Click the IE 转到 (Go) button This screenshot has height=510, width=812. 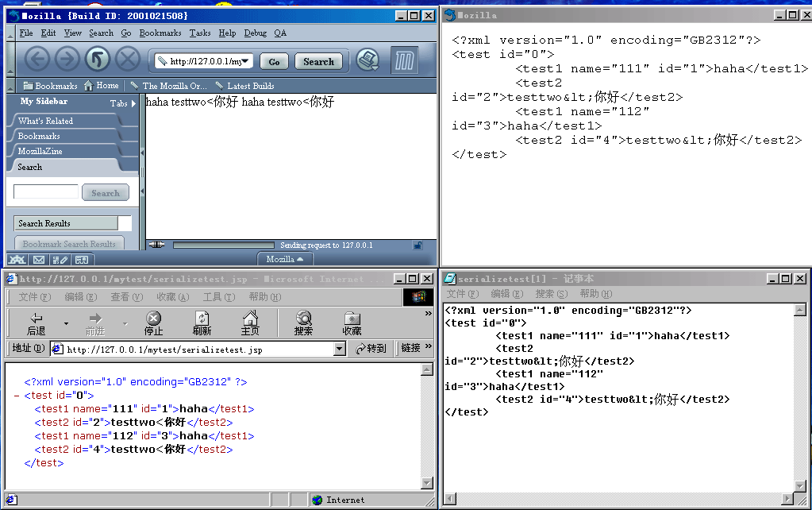[371, 348]
